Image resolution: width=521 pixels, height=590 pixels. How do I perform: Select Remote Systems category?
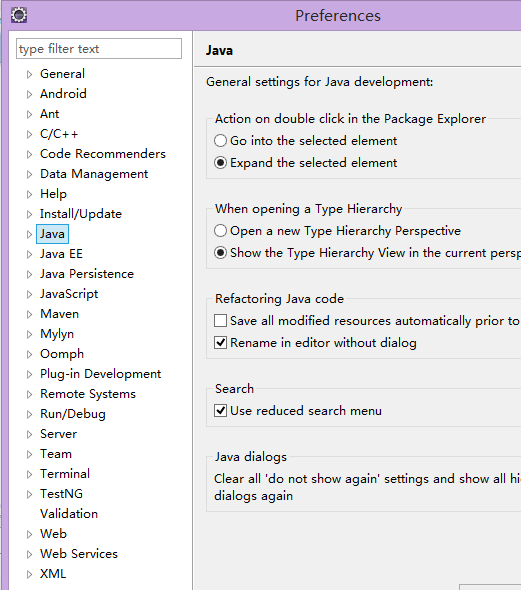click(88, 394)
